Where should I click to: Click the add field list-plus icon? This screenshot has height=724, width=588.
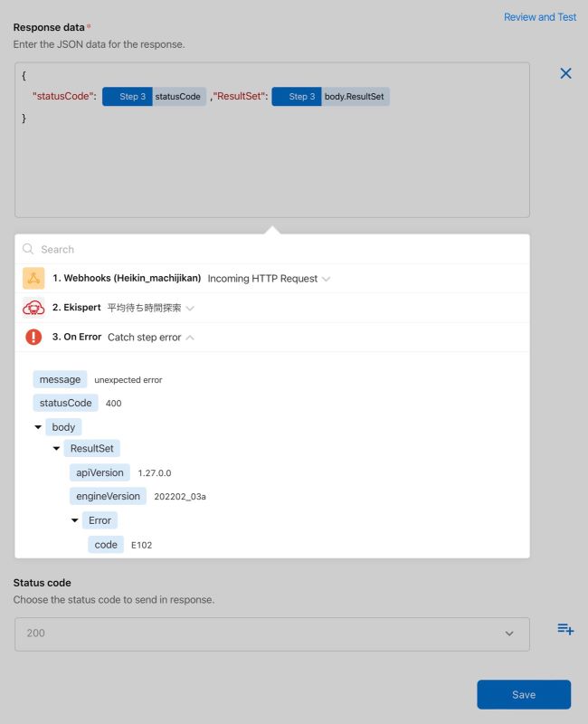tap(565, 629)
